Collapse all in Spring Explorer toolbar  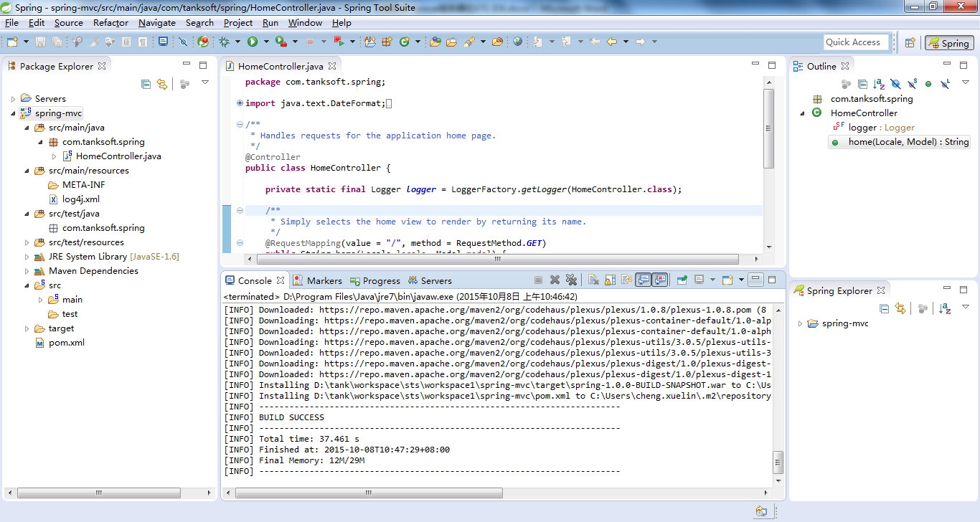point(884,308)
